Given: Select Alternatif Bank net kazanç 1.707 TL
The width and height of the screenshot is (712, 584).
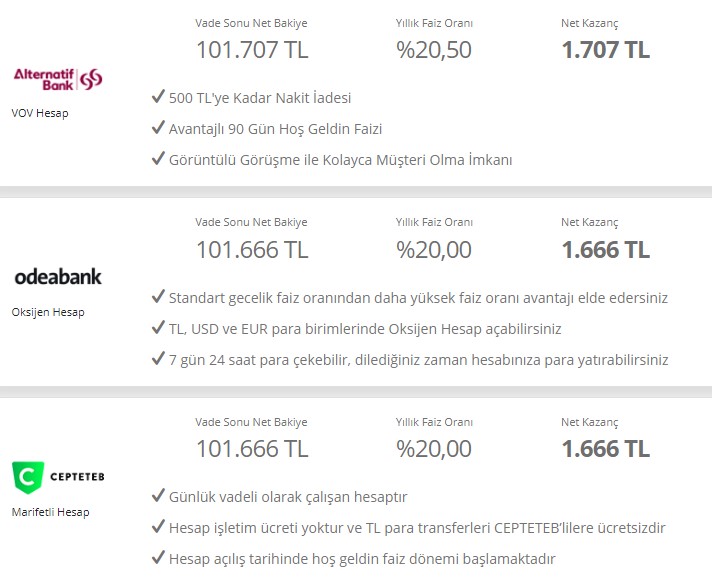Looking at the screenshot, I should tap(606, 49).
